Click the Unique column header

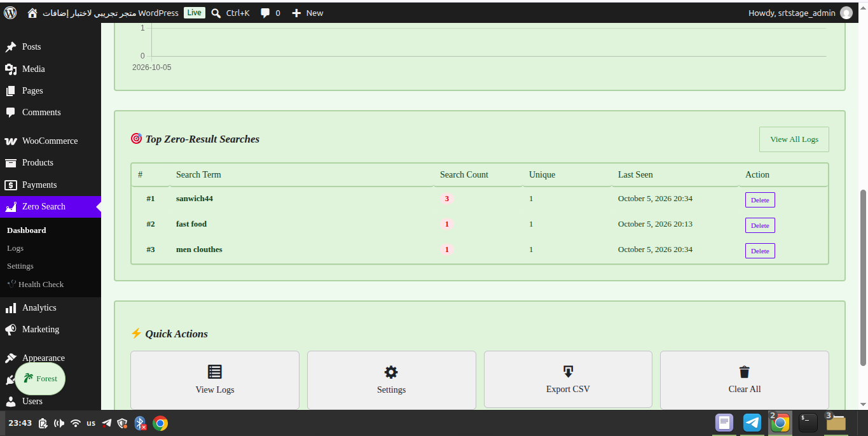tap(542, 174)
